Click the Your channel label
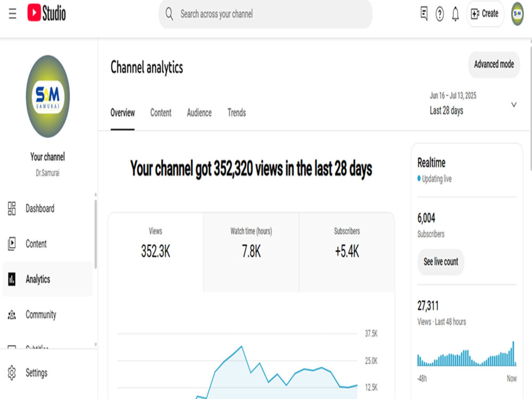Screen dimensions: 532x399 [x=47, y=157]
